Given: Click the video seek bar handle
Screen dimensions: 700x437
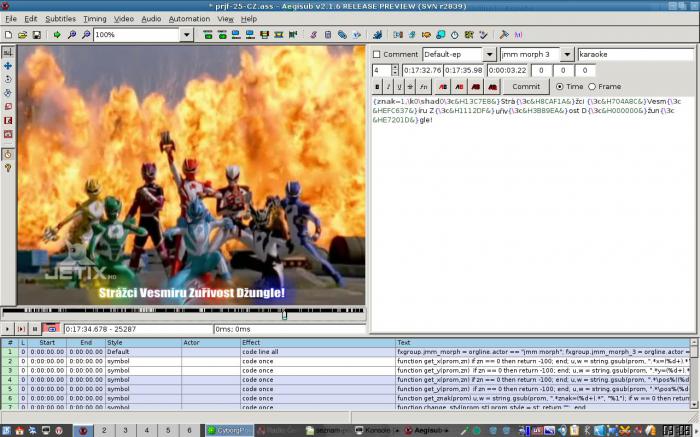Looking at the screenshot, I should tap(284, 315).
